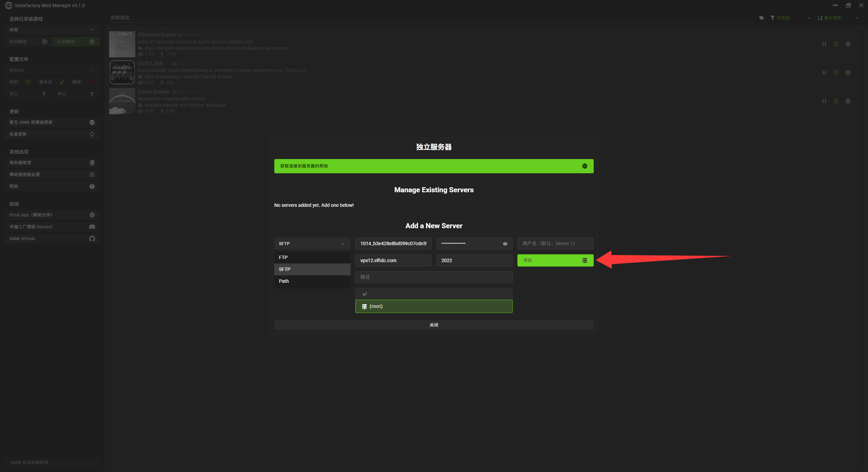Click the 导出 export upload icon

click(x=92, y=94)
